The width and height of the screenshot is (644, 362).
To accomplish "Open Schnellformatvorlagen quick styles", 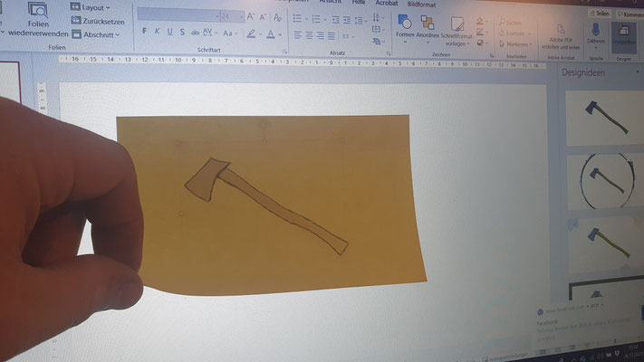I will [457, 31].
